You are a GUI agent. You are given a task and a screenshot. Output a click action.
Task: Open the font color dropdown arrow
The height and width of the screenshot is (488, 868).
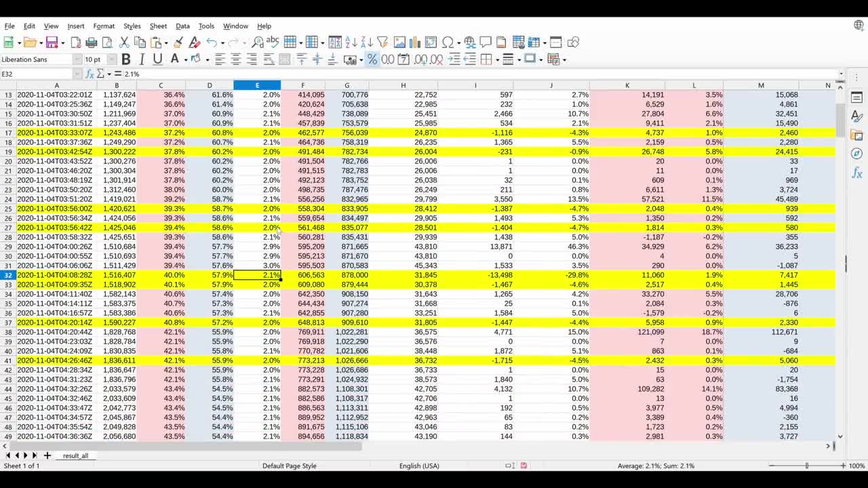click(x=184, y=60)
